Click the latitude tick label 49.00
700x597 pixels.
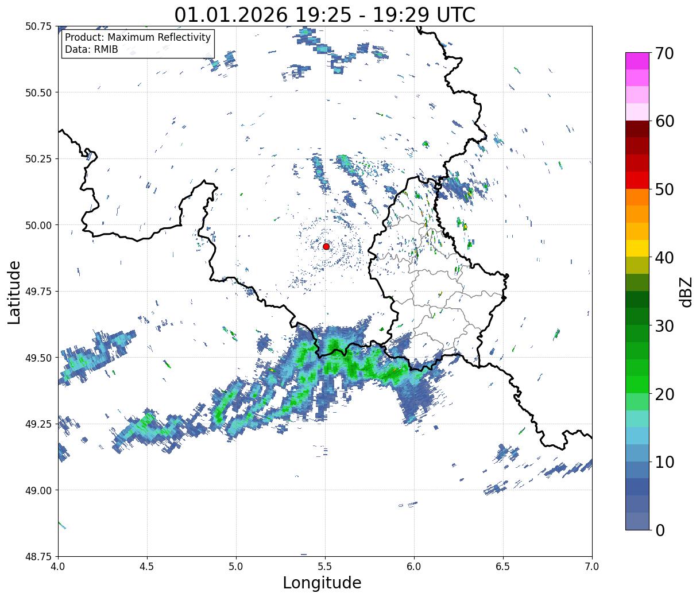(x=38, y=490)
